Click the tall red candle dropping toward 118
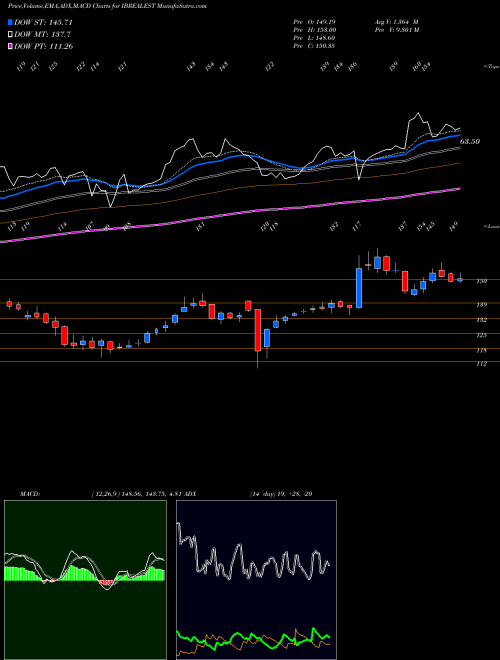The height and width of the screenshot is (660, 500). click(258, 330)
